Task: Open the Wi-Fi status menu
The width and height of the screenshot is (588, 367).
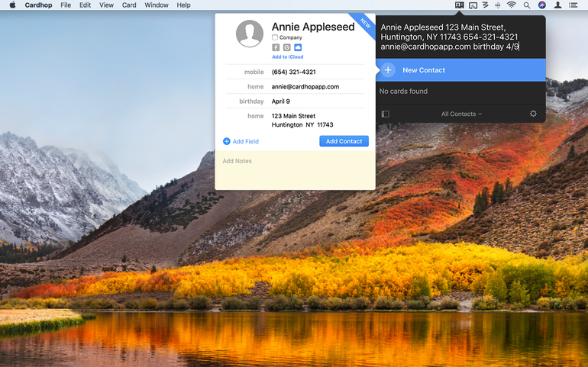Action: pos(511,5)
